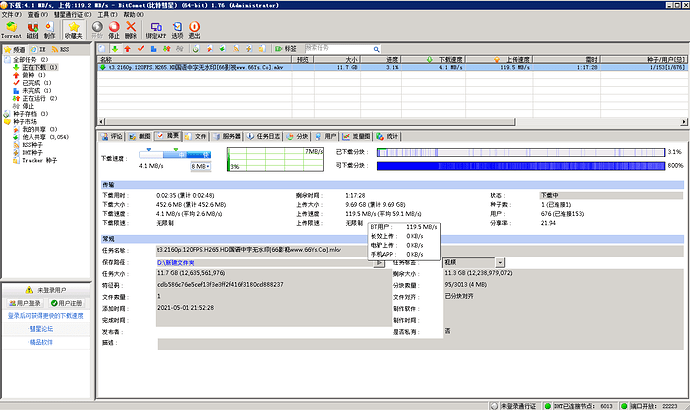The image size is (690, 410).
Task: Open the 文件 File menu
Action: pyautogui.click(x=11, y=15)
